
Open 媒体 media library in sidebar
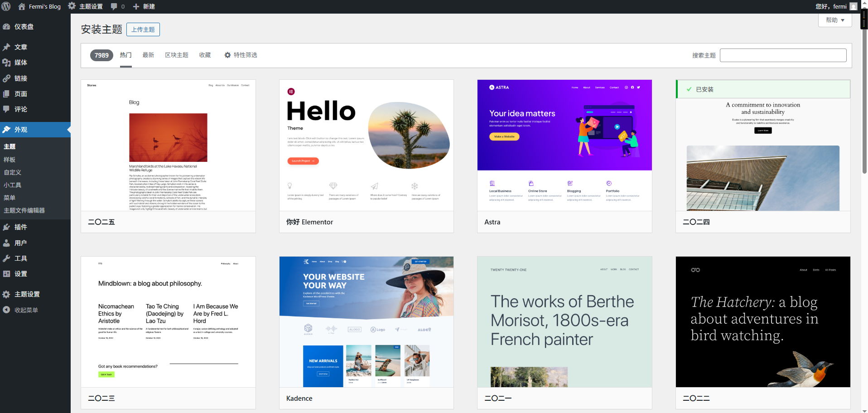(20, 63)
